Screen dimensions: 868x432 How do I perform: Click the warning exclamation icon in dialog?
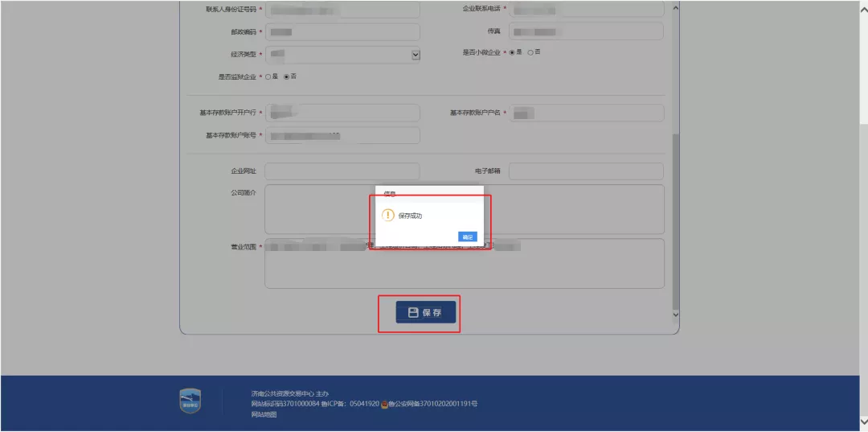tap(388, 216)
